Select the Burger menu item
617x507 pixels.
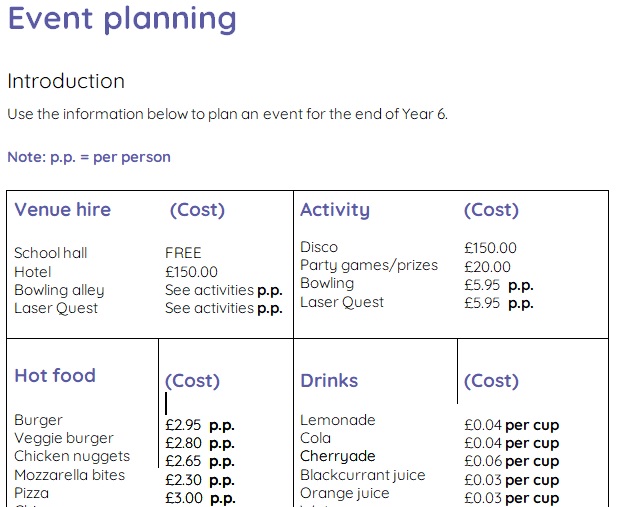pyautogui.click(x=39, y=420)
